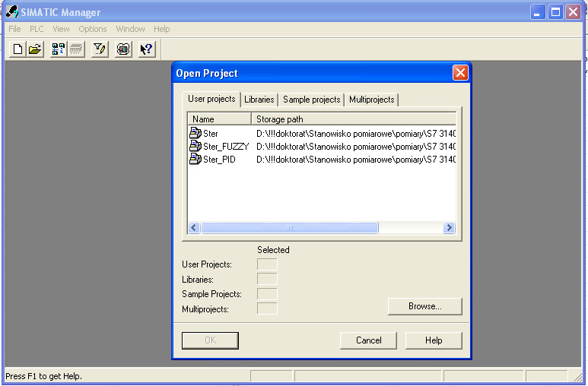This screenshot has width=588, height=386.
Task: Click the Cancel button
Action: [x=368, y=340]
